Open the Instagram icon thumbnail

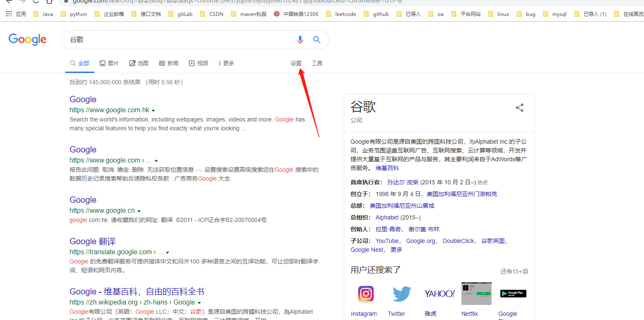366,294
